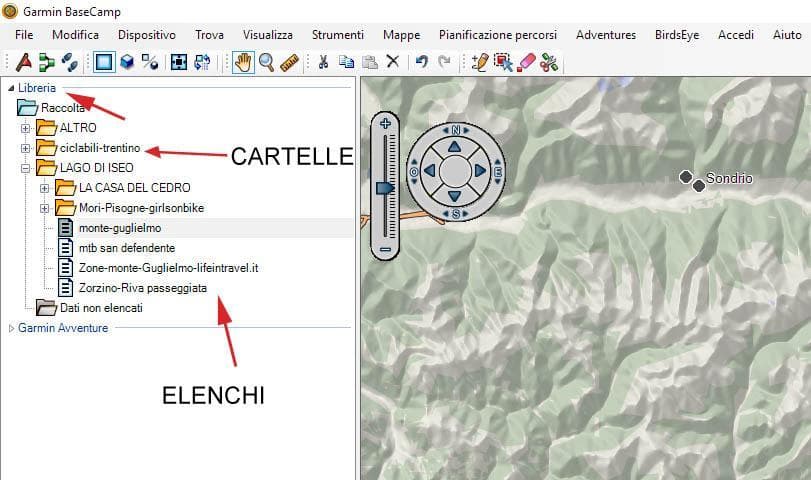
Task: Select the New Track footprints tool
Action: pyautogui.click(x=69, y=63)
